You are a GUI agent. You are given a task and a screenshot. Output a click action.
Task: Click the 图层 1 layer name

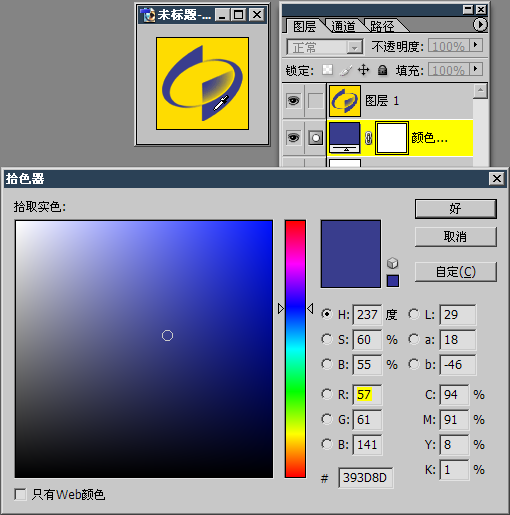(382, 100)
